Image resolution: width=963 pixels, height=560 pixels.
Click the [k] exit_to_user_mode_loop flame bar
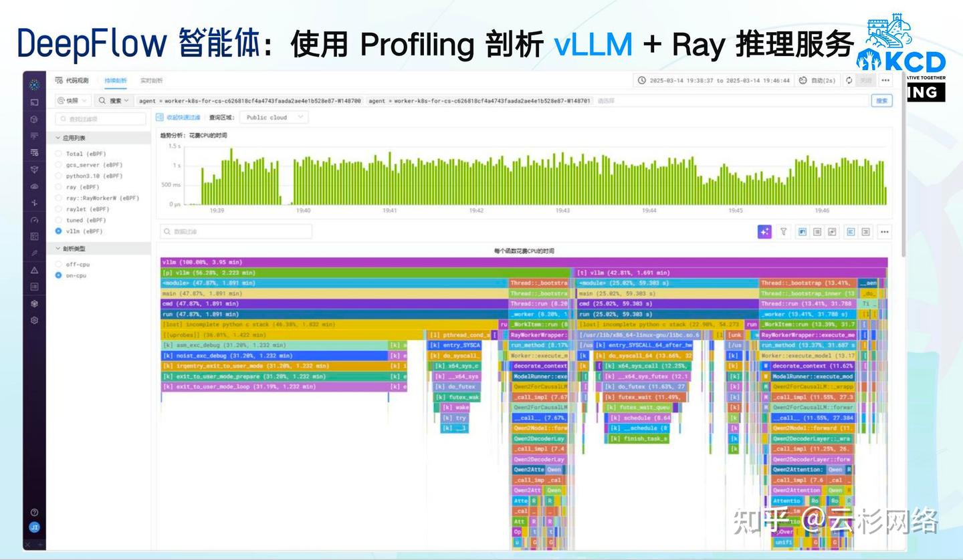[274, 387]
